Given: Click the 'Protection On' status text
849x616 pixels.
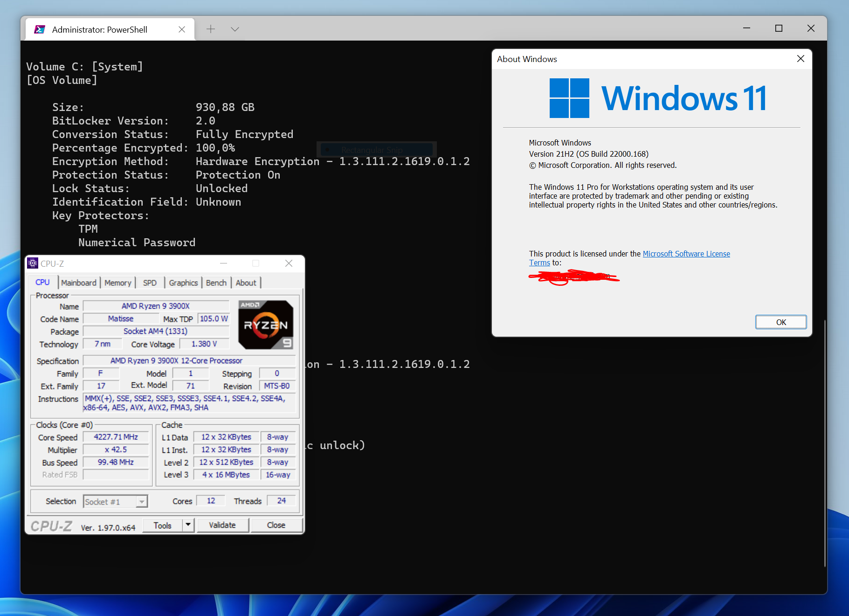Looking at the screenshot, I should [238, 175].
